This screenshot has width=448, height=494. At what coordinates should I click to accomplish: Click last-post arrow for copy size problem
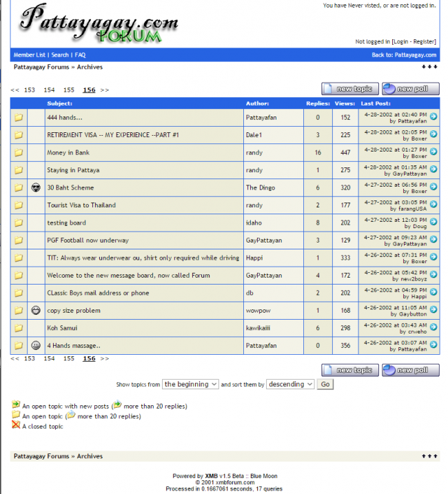click(x=434, y=309)
